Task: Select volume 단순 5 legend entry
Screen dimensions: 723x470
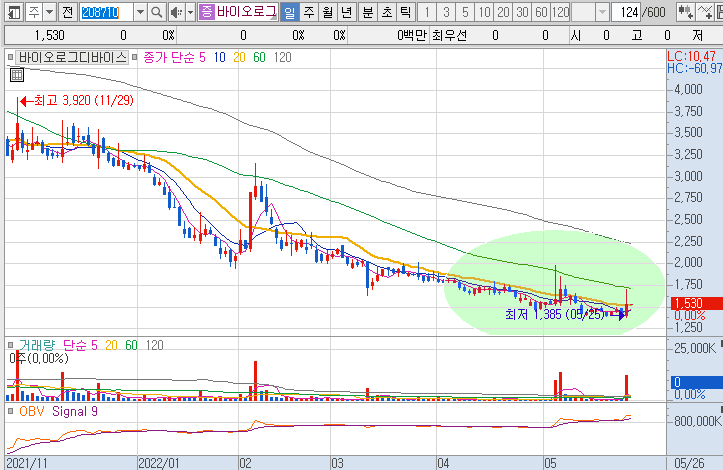Action: 80,345
